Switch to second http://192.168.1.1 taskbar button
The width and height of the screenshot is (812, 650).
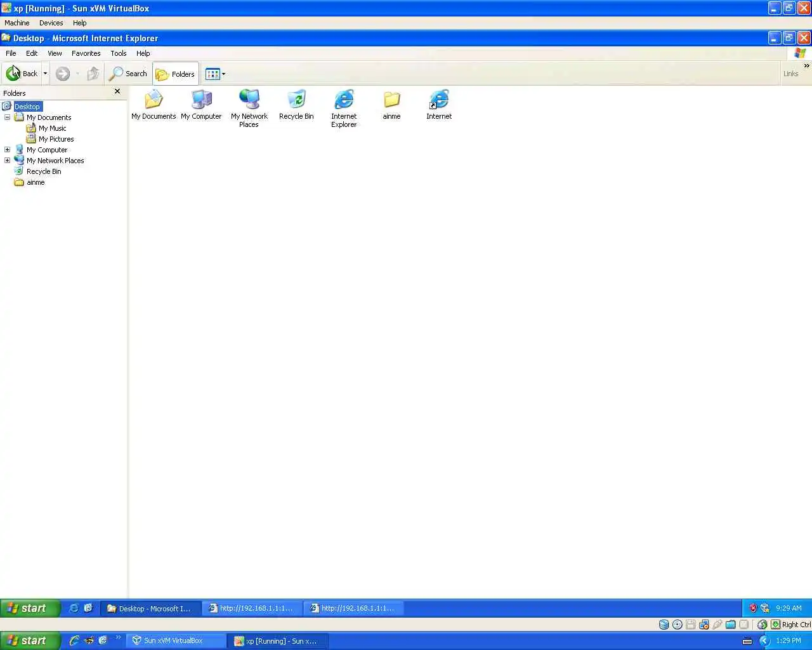point(354,608)
